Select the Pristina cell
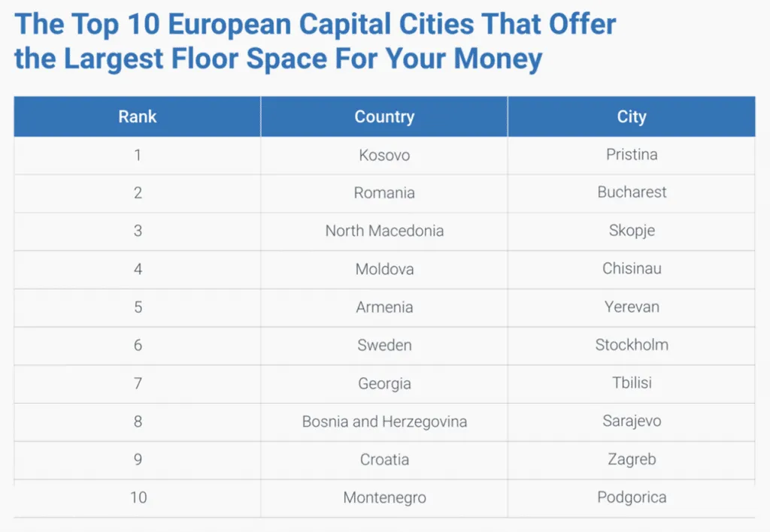 (x=632, y=155)
